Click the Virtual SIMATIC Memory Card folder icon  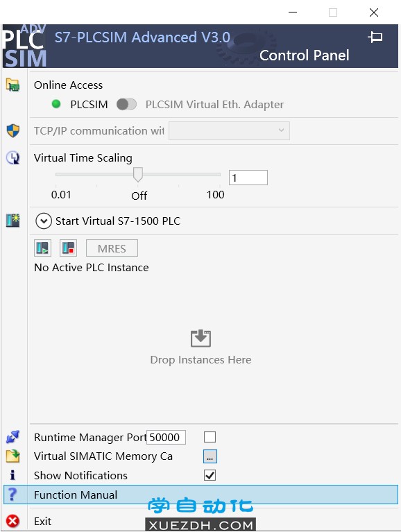13,456
